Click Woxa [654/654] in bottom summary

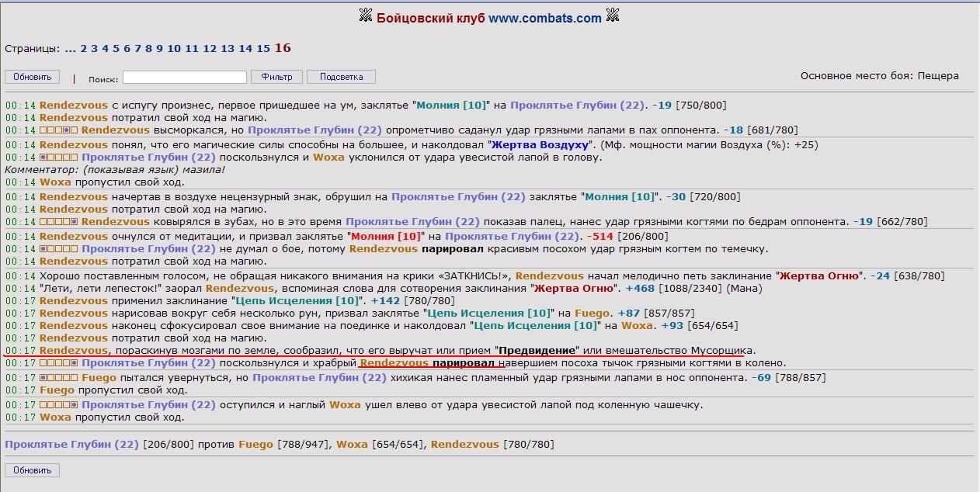coord(379,445)
